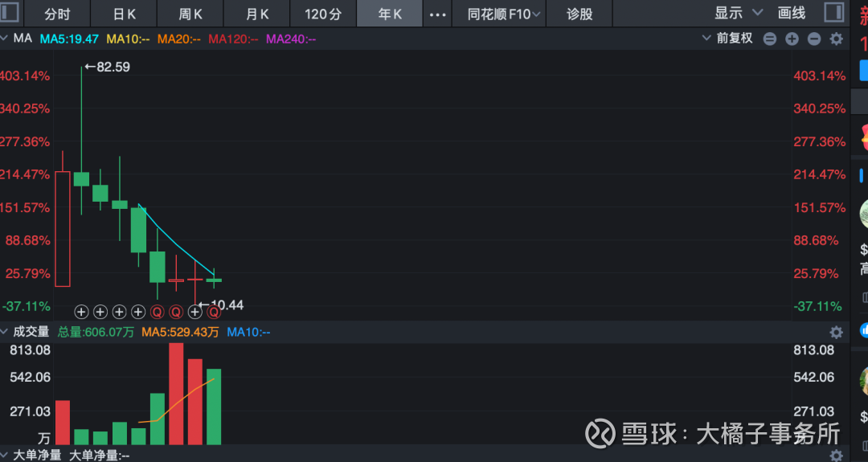Open the MA chart settings gear
The height and width of the screenshot is (462, 868).
(x=836, y=39)
